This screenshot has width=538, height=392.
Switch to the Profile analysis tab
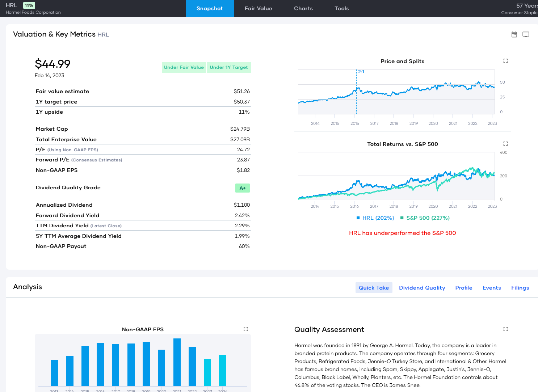(463, 287)
